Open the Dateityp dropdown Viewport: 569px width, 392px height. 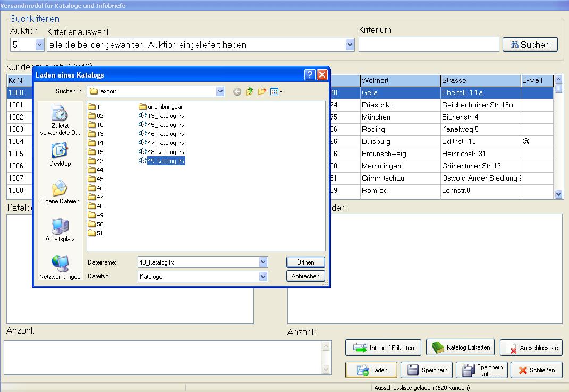tap(263, 276)
